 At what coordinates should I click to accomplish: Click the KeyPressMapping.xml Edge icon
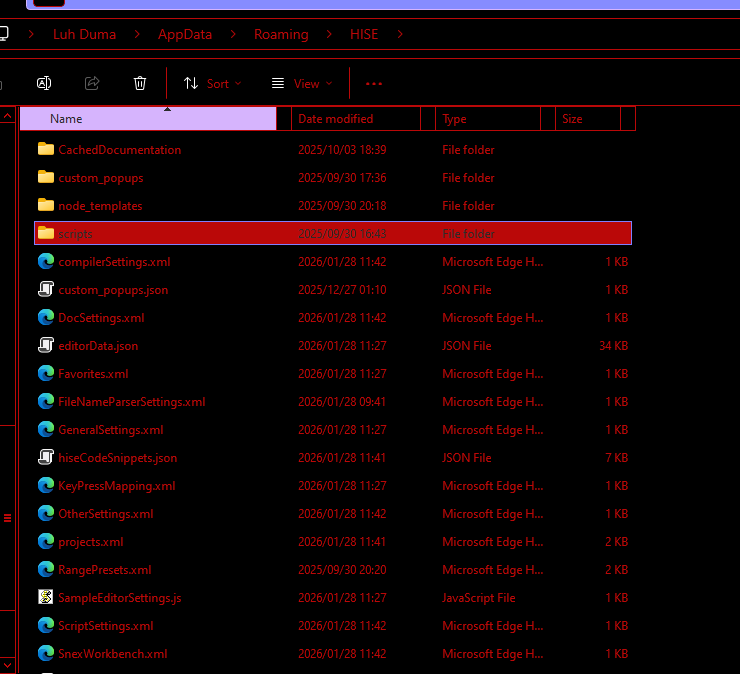point(46,485)
